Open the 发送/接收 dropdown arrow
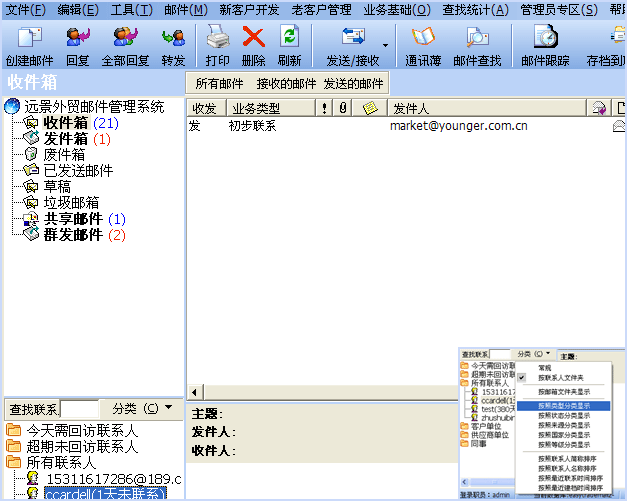 coord(385,45)
